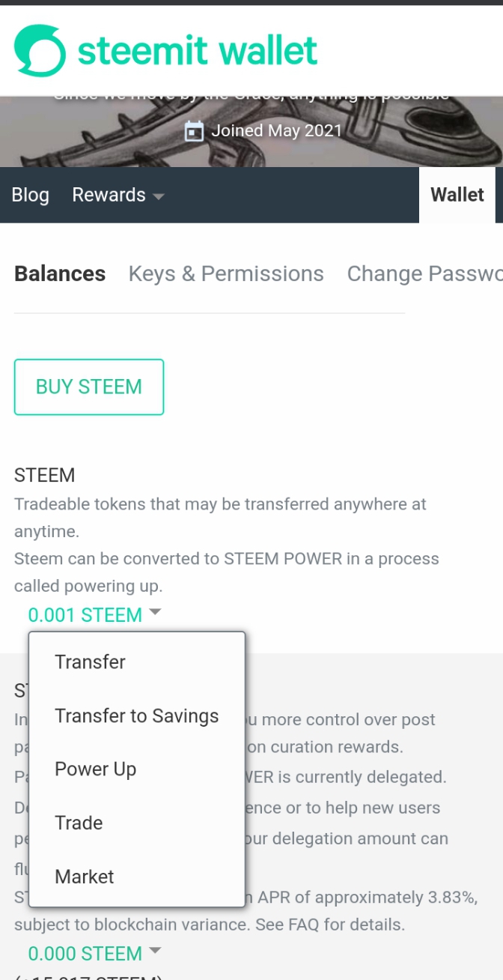Open the Blog tab
Viewport: 503px width, 980px height.
(x=31, y=195)
